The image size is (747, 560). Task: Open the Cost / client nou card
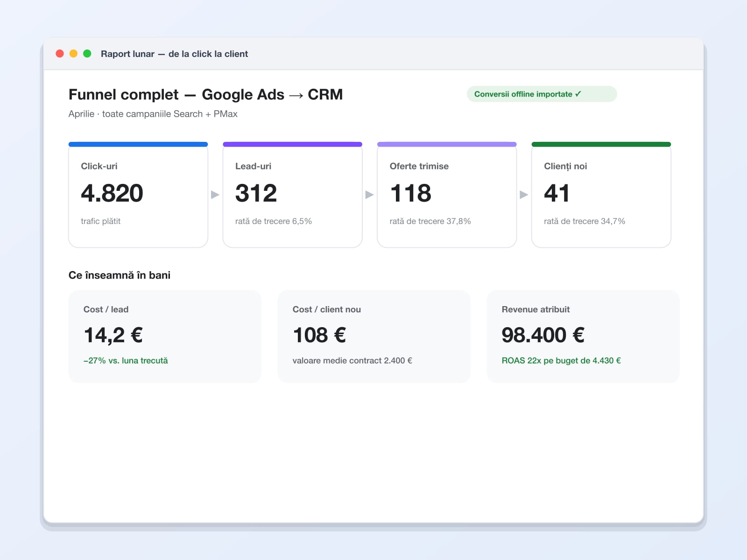point(374,336)
